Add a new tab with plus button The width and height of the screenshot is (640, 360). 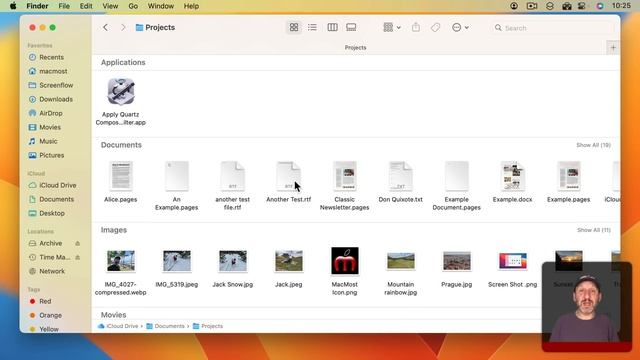tap(613, 48)
